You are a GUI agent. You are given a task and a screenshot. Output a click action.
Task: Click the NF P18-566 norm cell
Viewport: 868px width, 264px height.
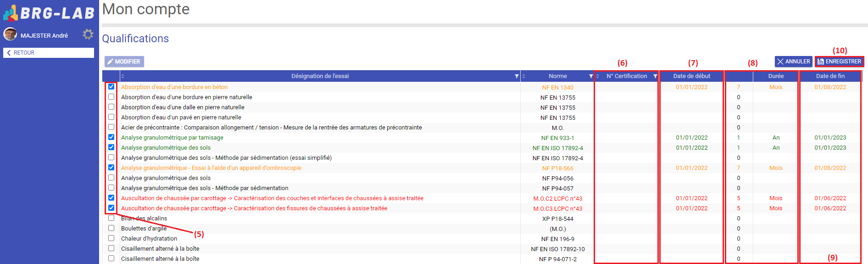[x=557, y=168]
